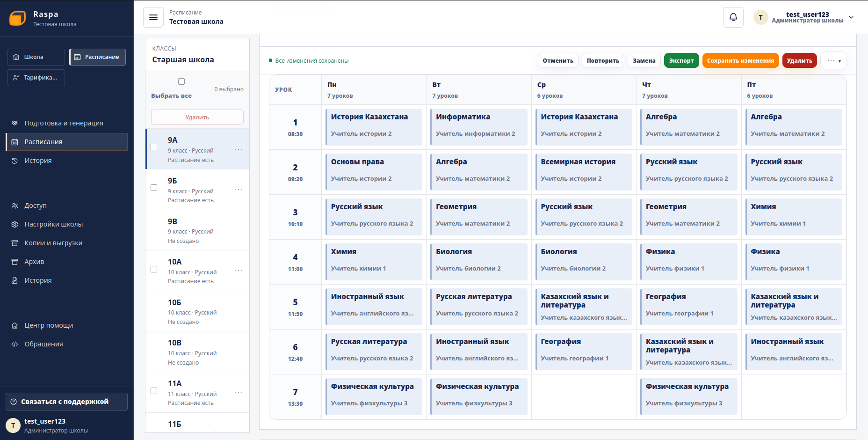The image size is (868, 440).
Task: Open the hamburger menu icon
Action: (153, 17)
